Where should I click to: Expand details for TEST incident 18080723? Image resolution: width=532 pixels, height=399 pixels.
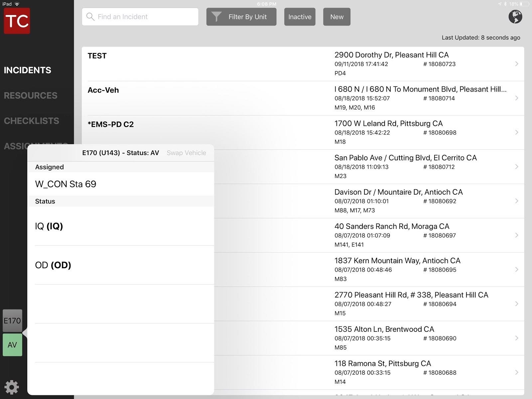(x=516, y=64)
